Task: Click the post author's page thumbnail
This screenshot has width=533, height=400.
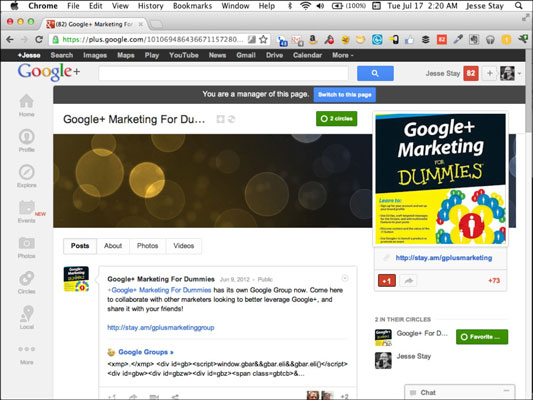Action: 76,279
